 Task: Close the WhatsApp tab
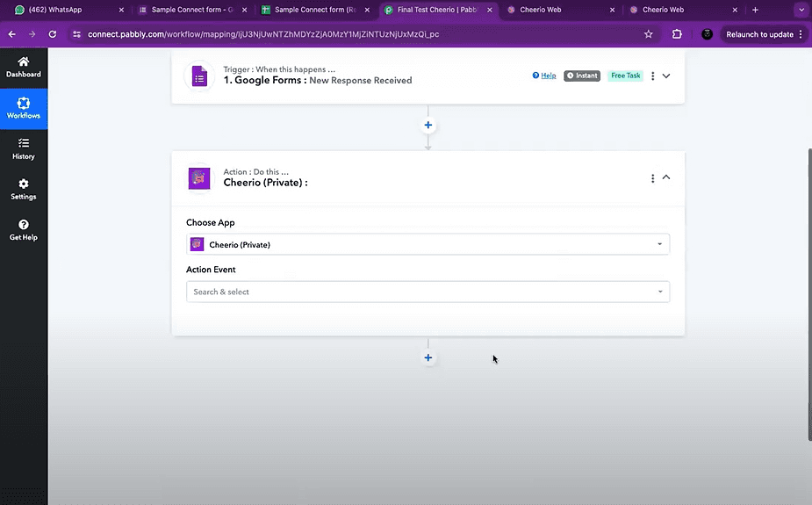[121, 10]
